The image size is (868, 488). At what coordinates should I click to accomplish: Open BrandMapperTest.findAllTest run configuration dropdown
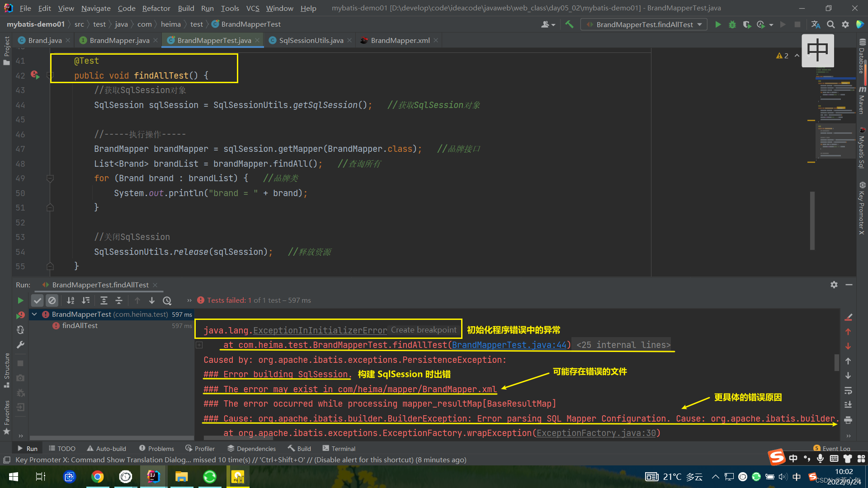[644, 24]
